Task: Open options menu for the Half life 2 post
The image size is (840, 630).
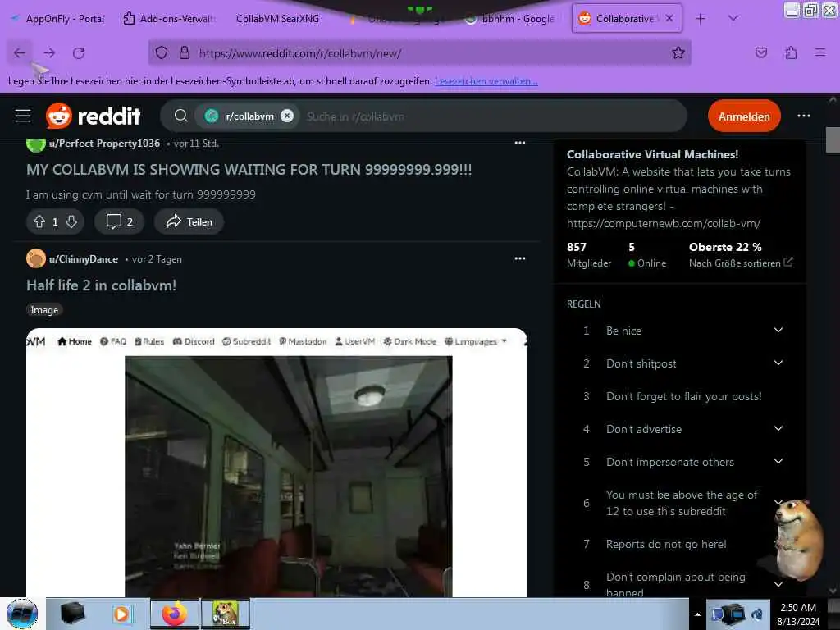Action: pyautogui.click(x=519, y=258)
